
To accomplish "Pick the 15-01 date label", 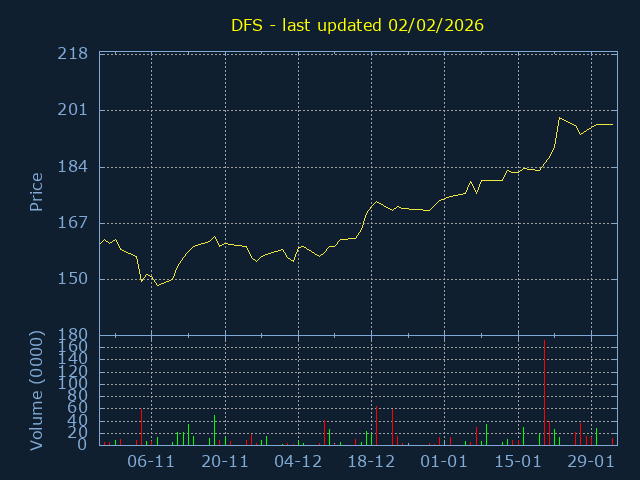I will (x=517, y=462).
